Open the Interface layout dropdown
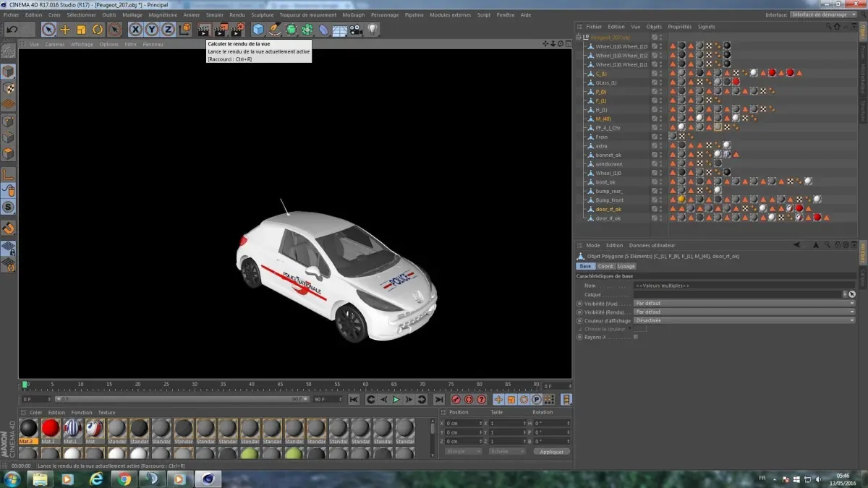 tap(823, 14)
